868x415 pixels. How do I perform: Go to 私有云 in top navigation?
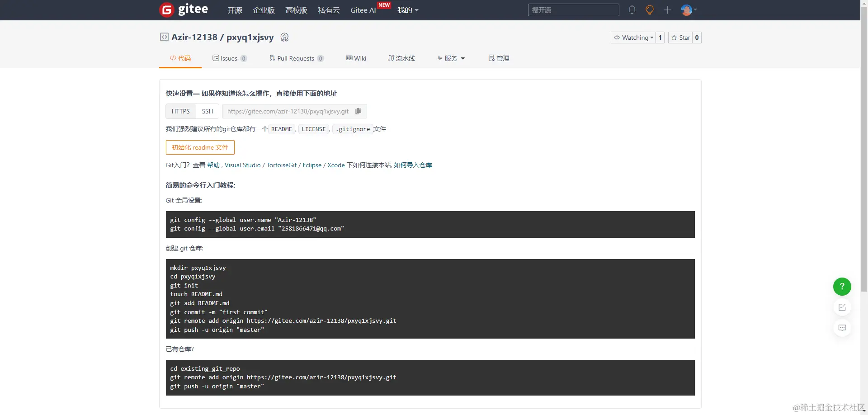(x=329, y=10)
